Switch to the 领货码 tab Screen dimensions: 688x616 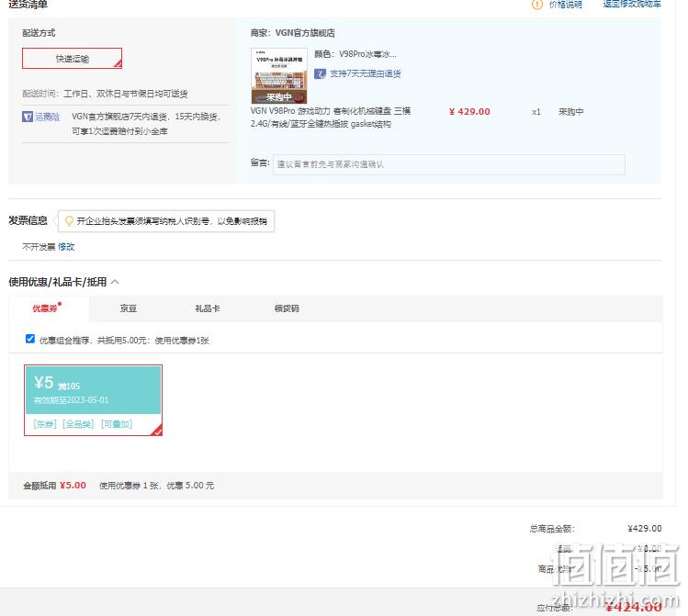pos(287,308)
